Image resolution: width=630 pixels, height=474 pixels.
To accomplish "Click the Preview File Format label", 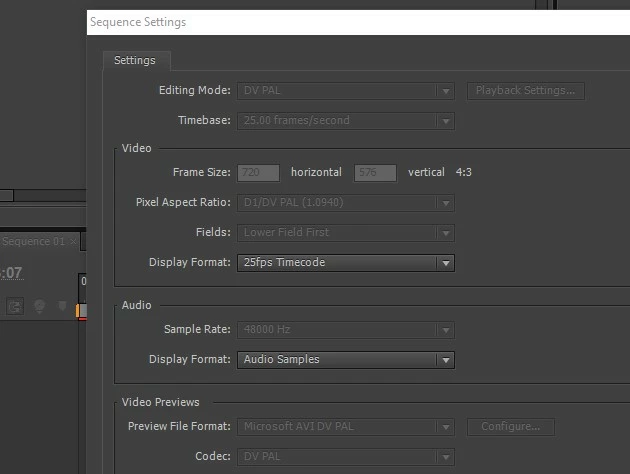I will point(179,426).
